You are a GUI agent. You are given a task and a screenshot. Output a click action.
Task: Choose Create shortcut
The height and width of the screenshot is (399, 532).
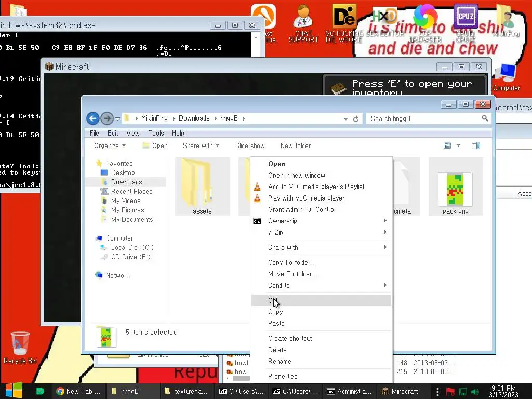(x=321, y=339)
